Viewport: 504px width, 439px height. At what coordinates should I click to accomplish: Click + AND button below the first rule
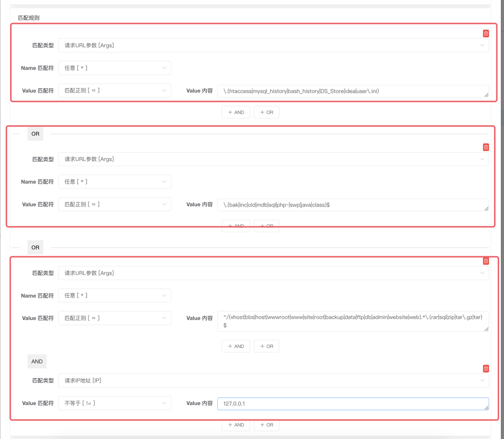236,112
